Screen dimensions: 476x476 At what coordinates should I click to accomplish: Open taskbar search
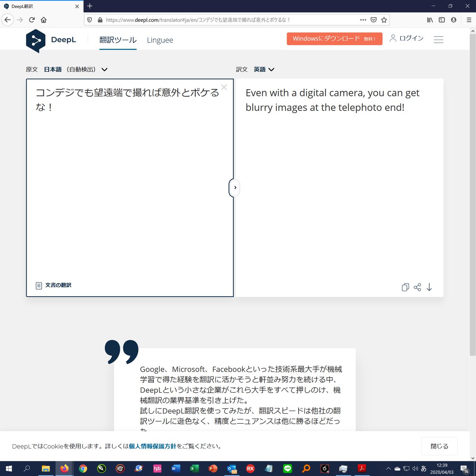[27, 468]
